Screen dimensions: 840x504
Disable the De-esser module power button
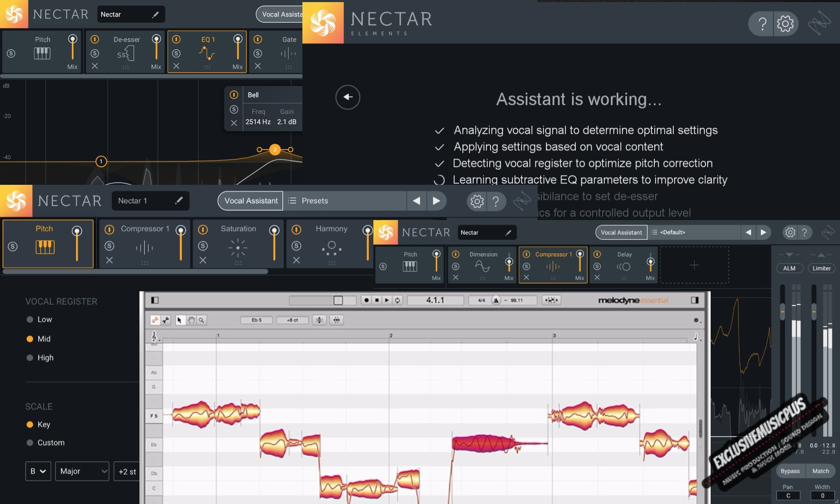(95, 39)
